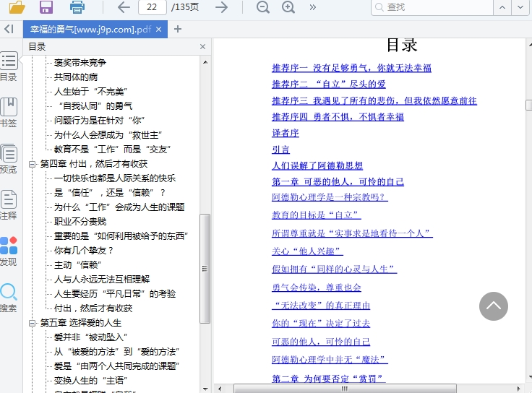Open link 推荐序三 我遇见了所有的悲伤
The image size is (532, 393).
coord(374,100)
